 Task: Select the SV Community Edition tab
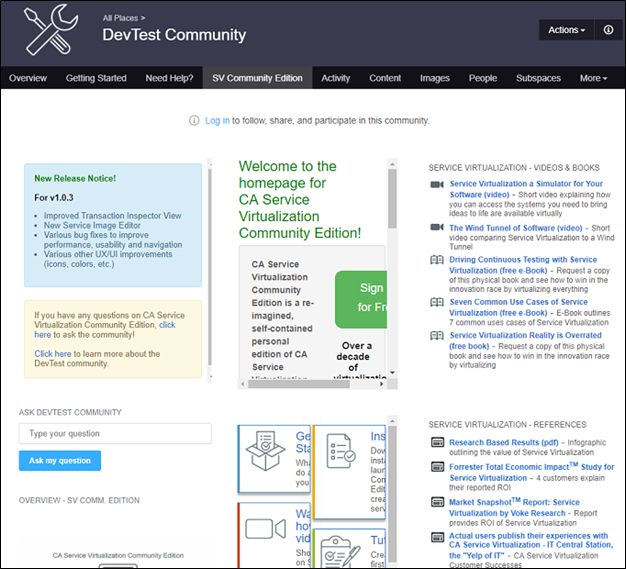click(257, 78)
